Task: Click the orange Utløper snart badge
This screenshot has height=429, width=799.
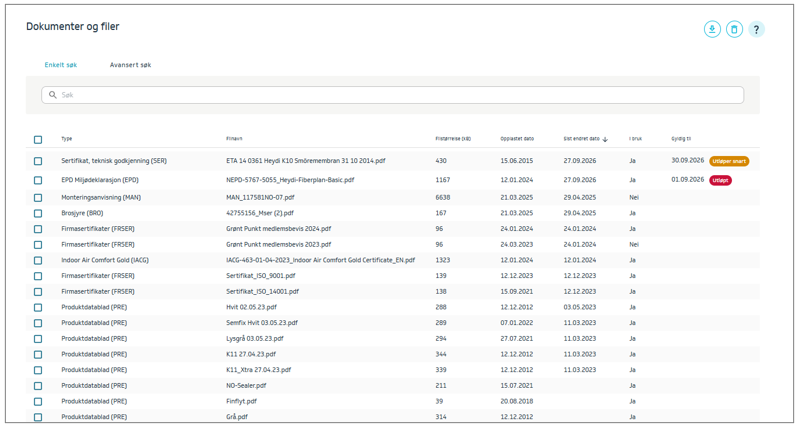Action: tap(729, 161)
